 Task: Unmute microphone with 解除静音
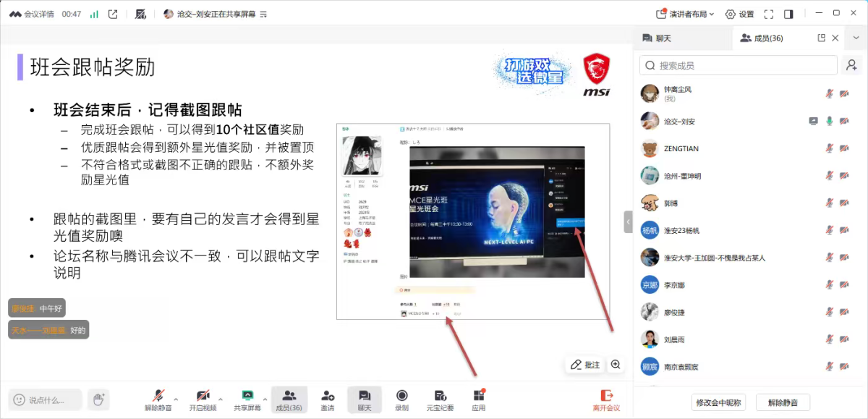[x=158, y=399]
